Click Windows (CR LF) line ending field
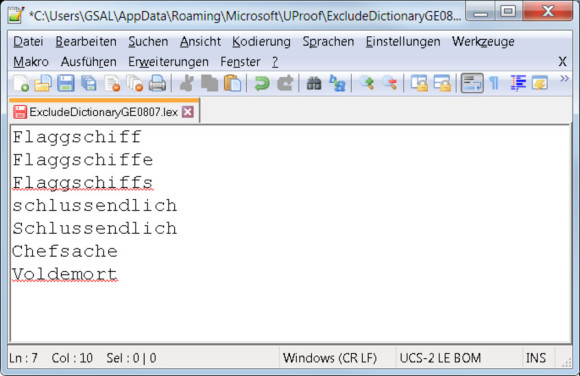Viewport: 580px width, 376px height. coord(330,358)
